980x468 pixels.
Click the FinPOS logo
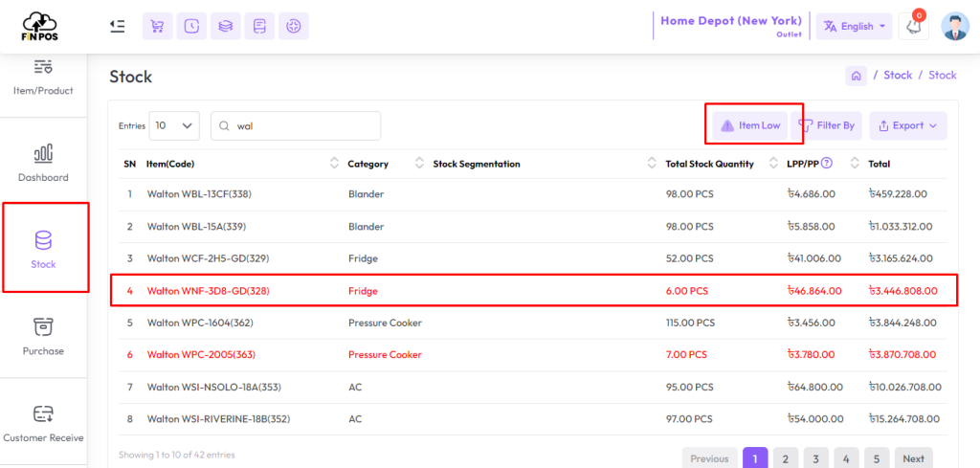click(x=40, y=26)
